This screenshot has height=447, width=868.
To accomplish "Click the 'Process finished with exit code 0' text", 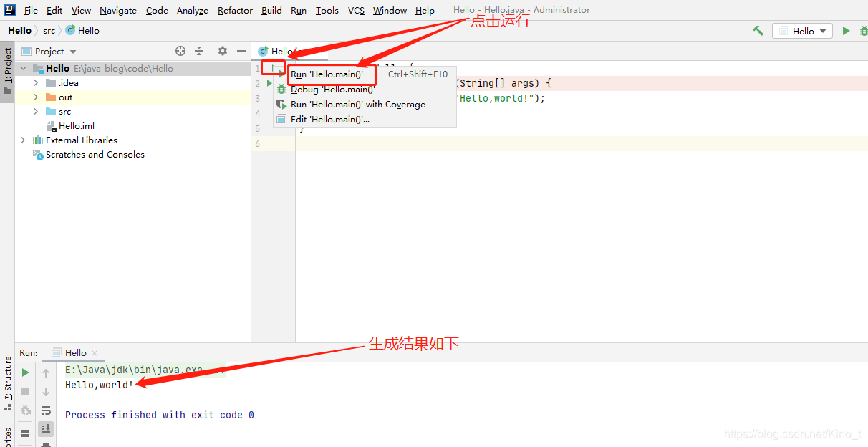I will coord(159,415).
